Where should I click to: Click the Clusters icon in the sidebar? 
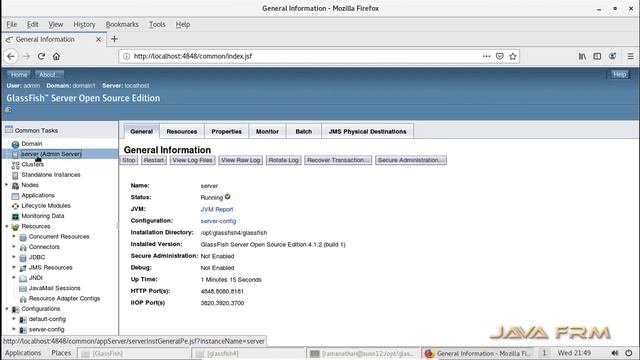click(16, 165)
